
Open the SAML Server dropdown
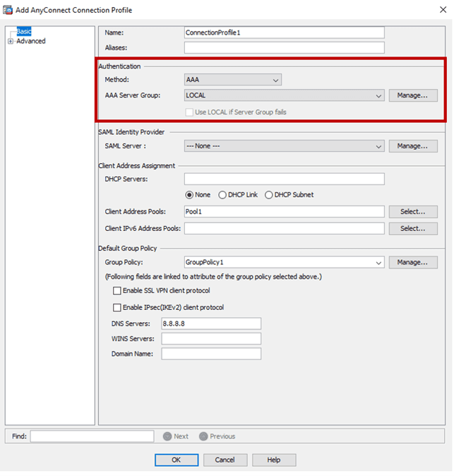point(379,146)
